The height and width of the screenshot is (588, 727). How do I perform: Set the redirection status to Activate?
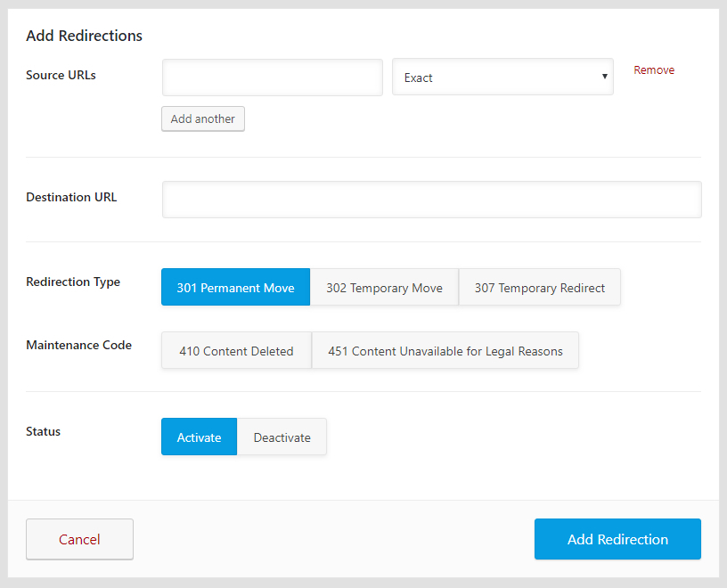(x=199, y=437)
